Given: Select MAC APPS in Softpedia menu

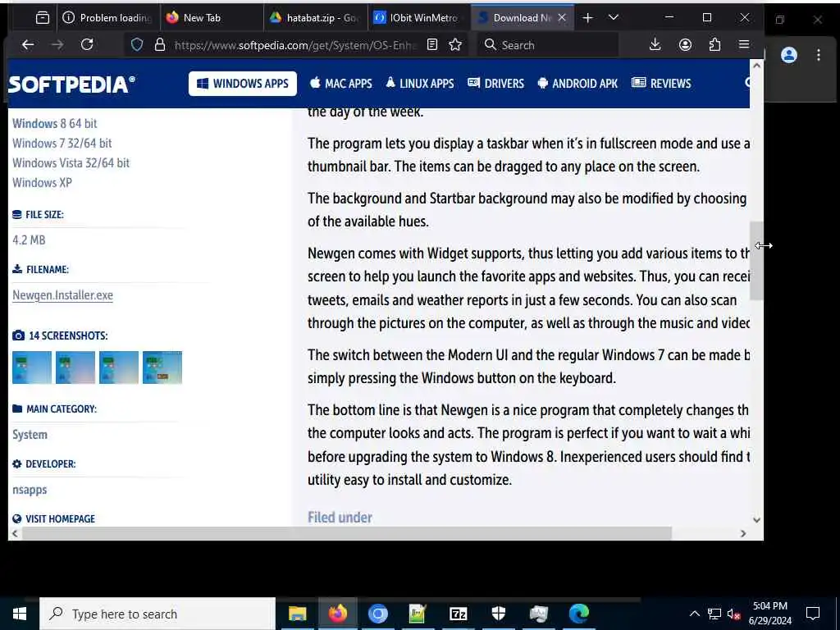Looking at the screenshot, I should pyautogui.click(x=341, y=84).
